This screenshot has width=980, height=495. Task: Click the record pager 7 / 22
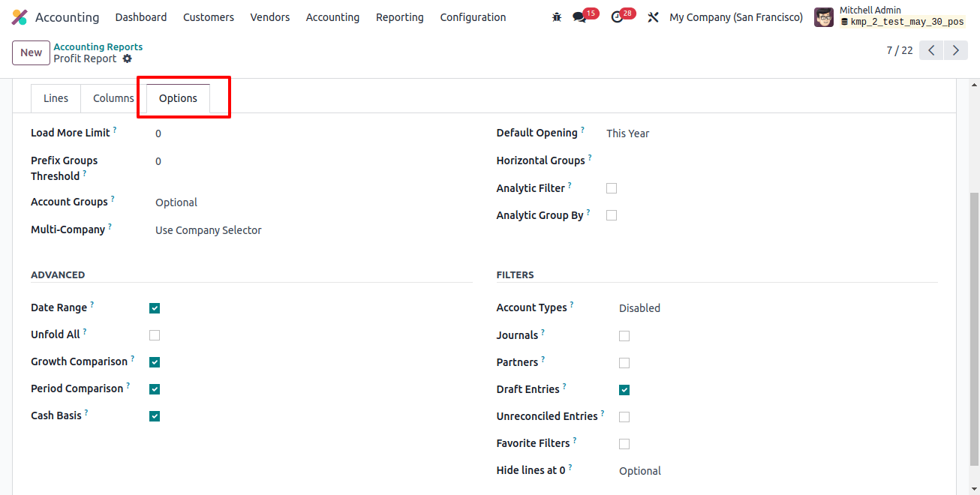point(900,50)
